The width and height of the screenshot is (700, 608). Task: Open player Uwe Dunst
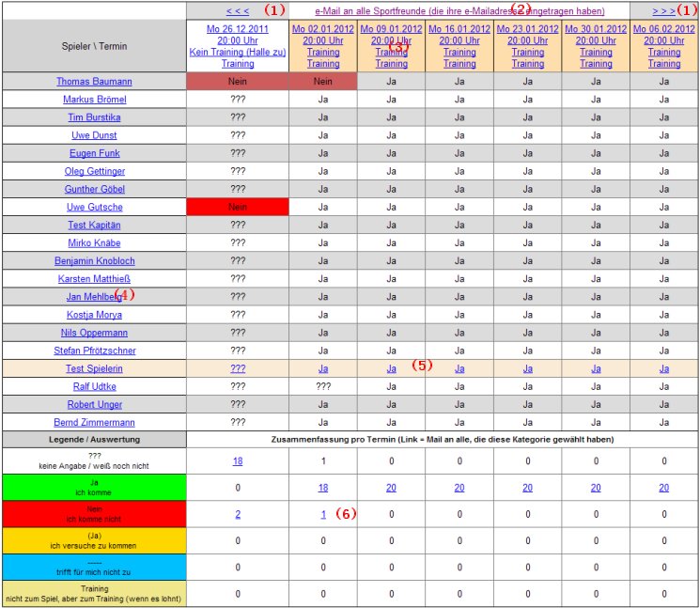[94, 134]
